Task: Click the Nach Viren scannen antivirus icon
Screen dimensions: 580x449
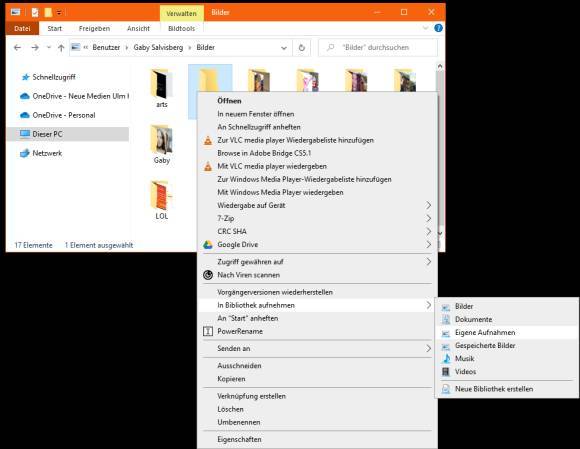Action: (208, 275)
